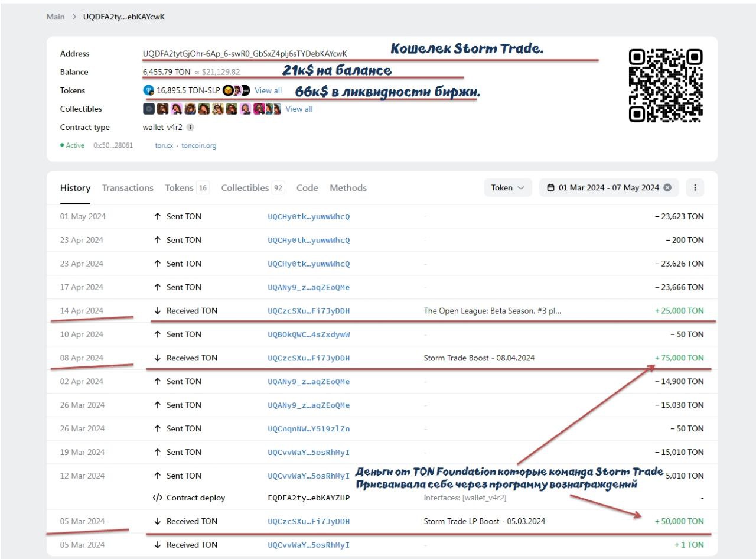Open address UQCvvWaY…5osRhMyI in the 19 Mar 2024 row
The image size is (756, 559).
308,453
